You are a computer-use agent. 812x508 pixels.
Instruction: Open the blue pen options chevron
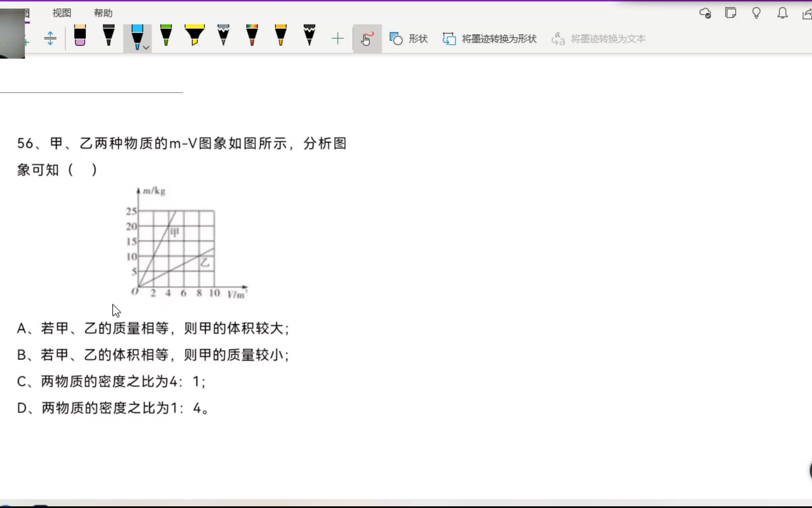(146, 48)
